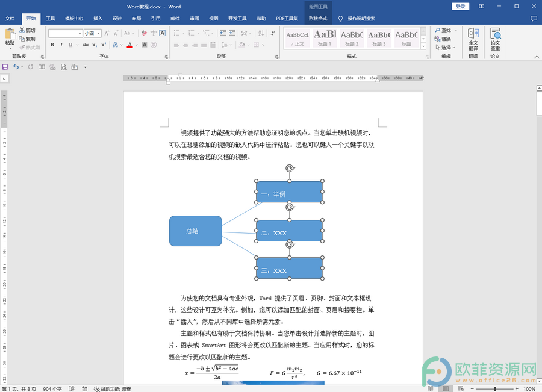Viewport: 542px width, 392px height.
Task: Increase paragraph indent
Action: (x=232, y=33)
